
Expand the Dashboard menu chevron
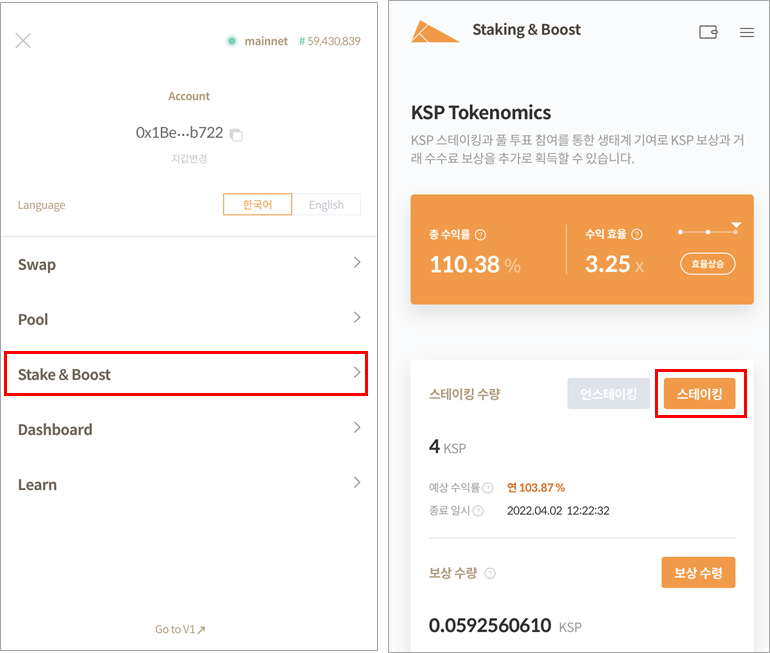[356, 428]
